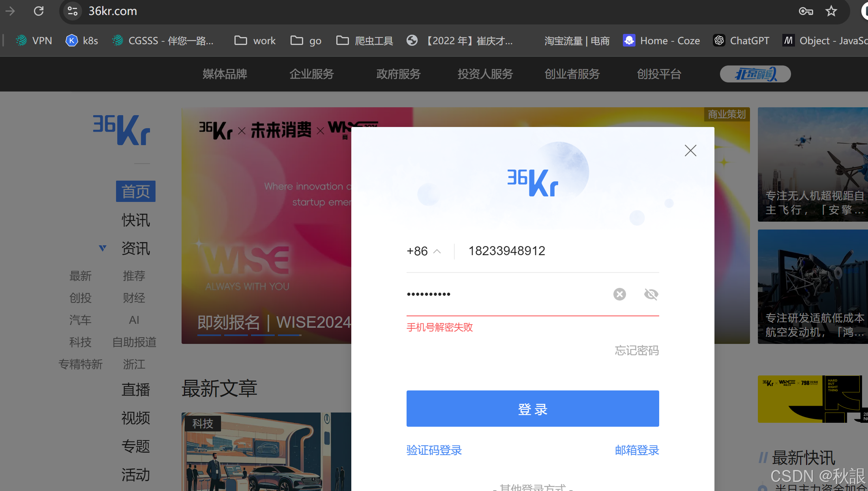Clear the password with the circular X icon
Screen dimensions: 868x491
pyautogui.click(x=620, y=294)
